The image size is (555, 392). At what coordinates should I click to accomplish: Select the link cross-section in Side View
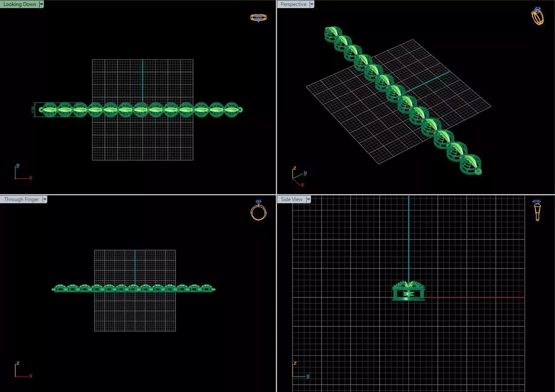click(x=408, y=291)
